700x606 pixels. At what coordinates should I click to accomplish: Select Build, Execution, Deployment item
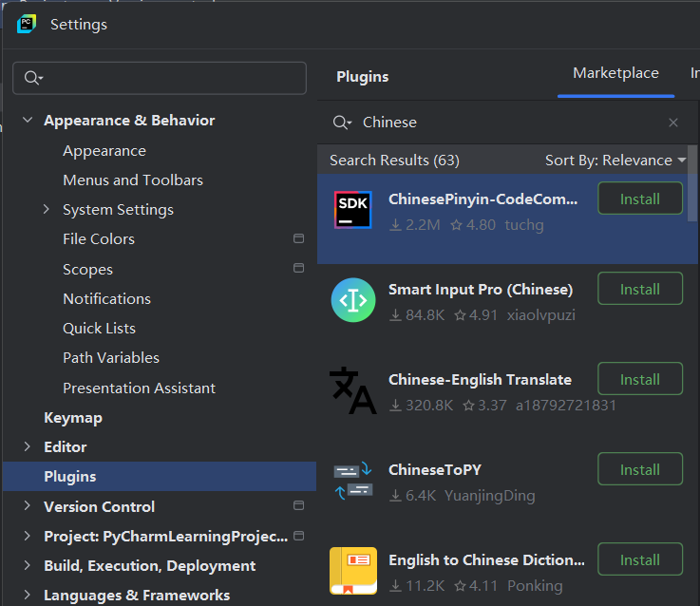point(149,566)
